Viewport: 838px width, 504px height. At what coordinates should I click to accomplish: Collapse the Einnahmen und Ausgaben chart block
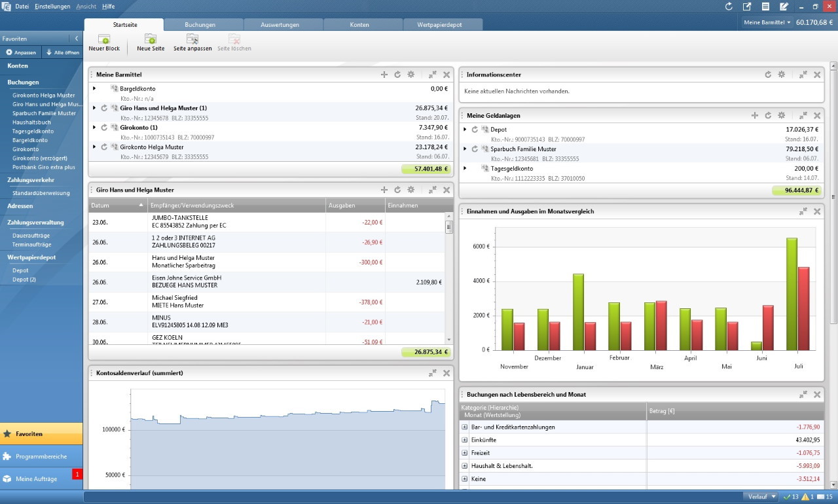pyautogui.click(x=803, y=211)
